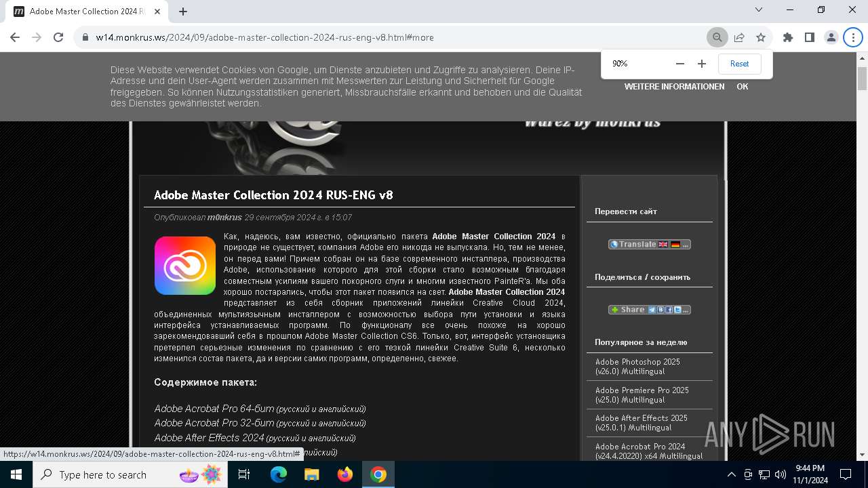Open the volume control in tray
The width and height of the screenshot is (868, 488).
pyautogui.click(x=780, y=474)
